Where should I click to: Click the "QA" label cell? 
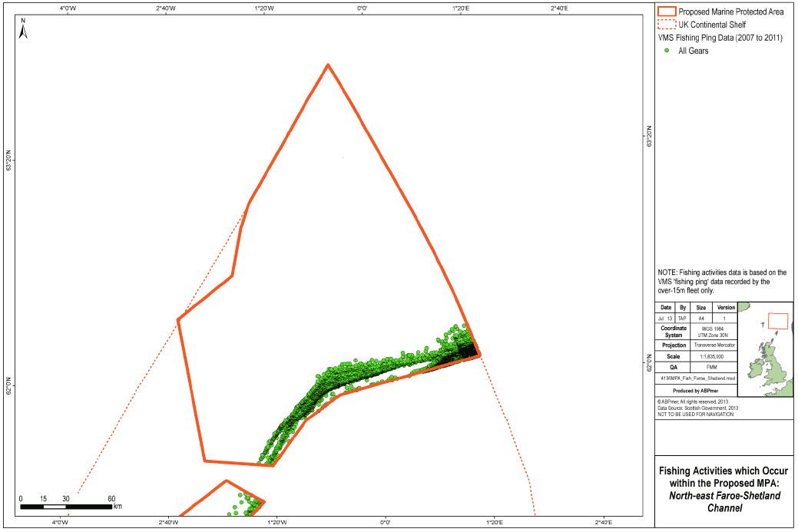tap(673, 367)
